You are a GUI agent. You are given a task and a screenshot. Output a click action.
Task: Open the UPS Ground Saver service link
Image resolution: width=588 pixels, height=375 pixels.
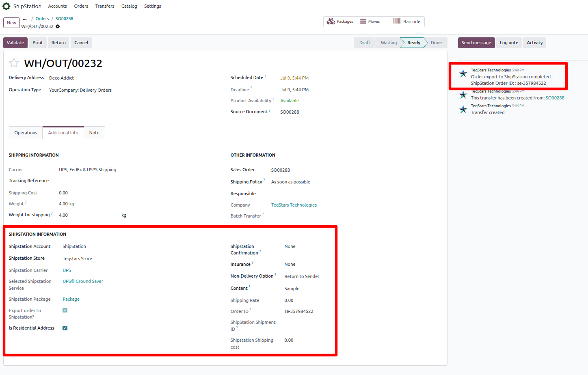[x=83, y=281]
